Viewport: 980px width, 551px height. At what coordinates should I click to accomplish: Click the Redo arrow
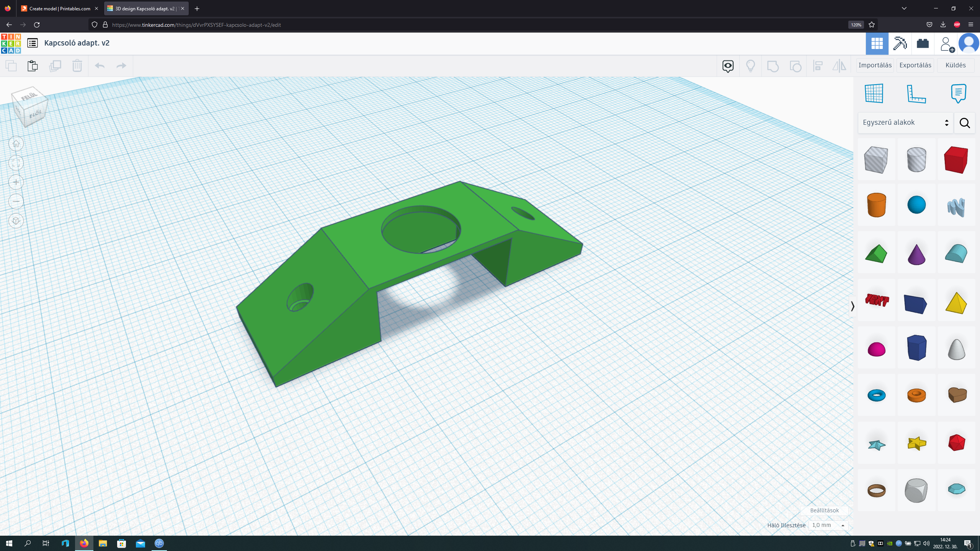pos(121,66)
